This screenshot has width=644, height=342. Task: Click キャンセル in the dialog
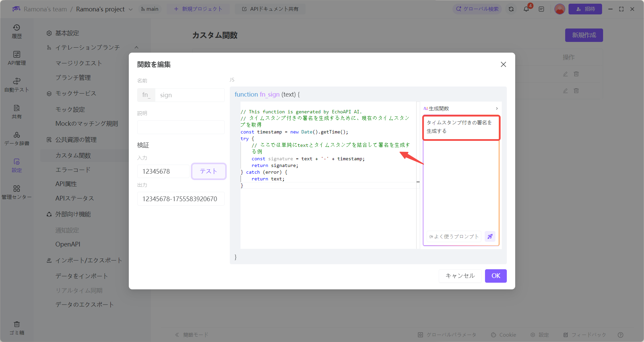click(460, 276)
